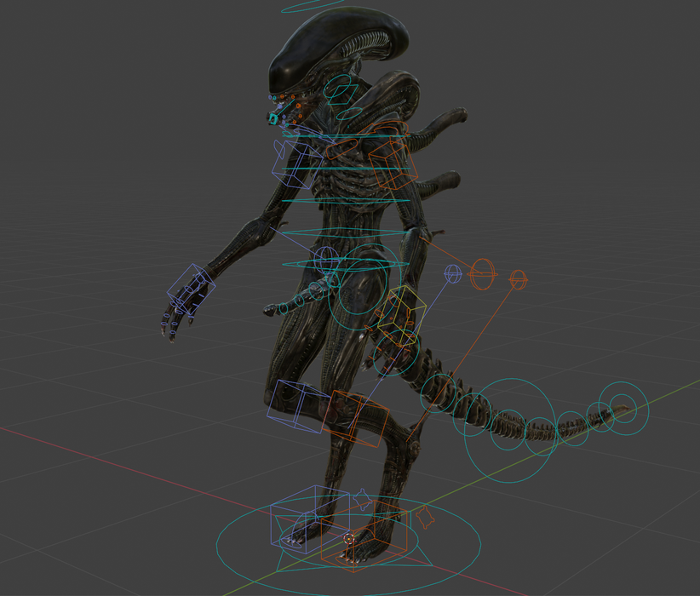Select the largest teal tail circle control
700x596 pixels.
510,431
